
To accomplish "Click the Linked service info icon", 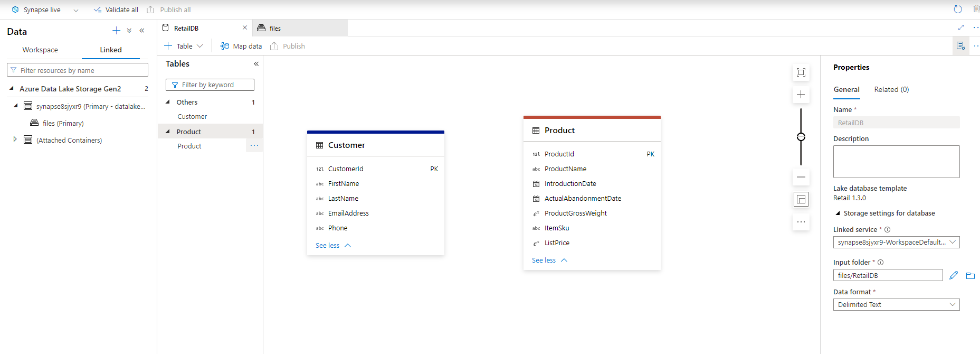I will coord(887,229).
